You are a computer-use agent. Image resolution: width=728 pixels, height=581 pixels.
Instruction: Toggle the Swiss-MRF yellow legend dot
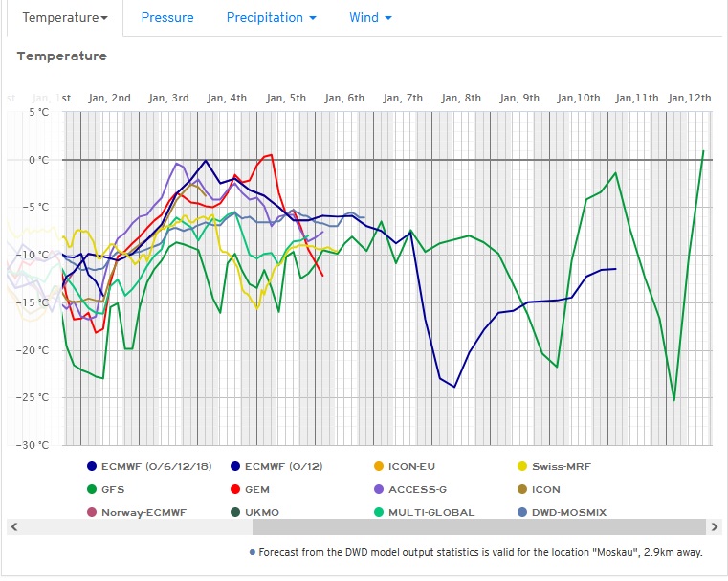522,466
